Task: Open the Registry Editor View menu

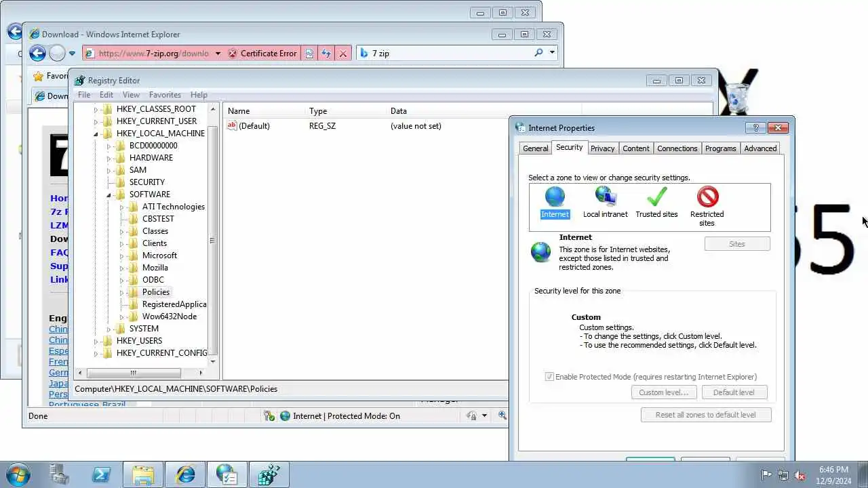Action: 131,95
